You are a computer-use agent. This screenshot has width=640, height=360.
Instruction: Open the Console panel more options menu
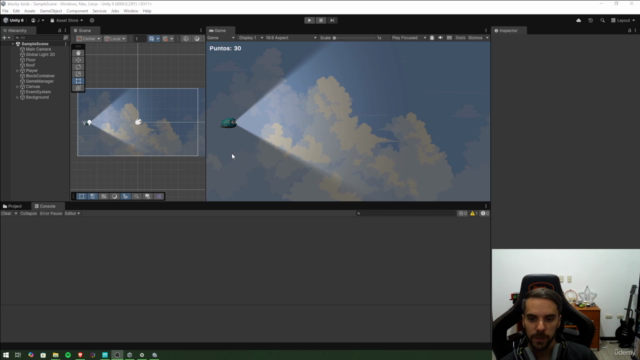tap(486, 206)
